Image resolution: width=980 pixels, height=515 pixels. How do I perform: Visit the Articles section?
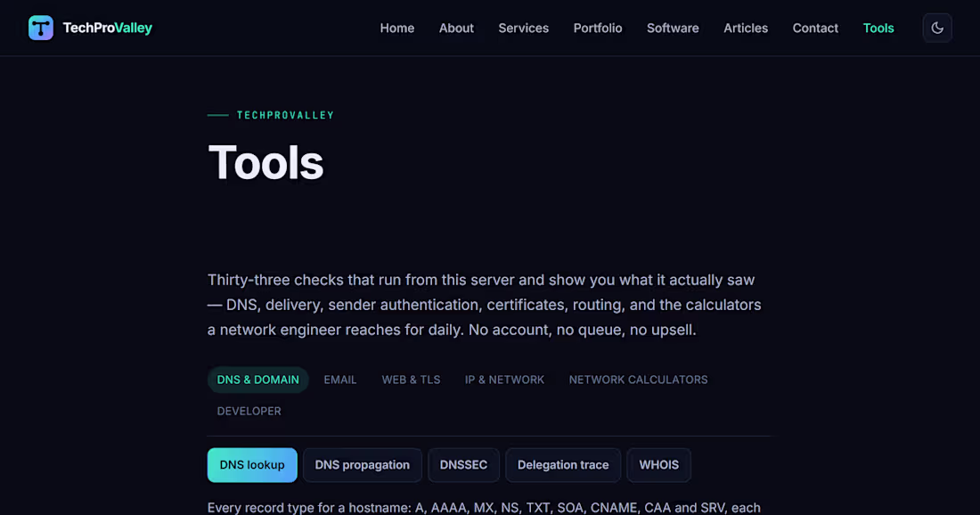(746, 29)
